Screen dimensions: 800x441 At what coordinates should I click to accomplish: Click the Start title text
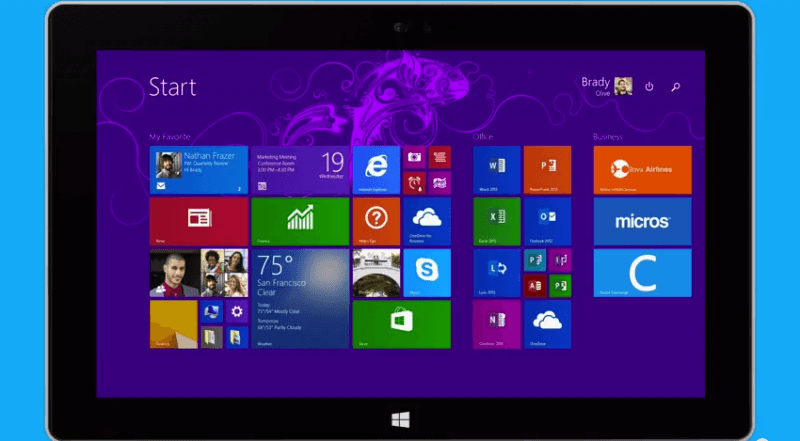(172, 87)
